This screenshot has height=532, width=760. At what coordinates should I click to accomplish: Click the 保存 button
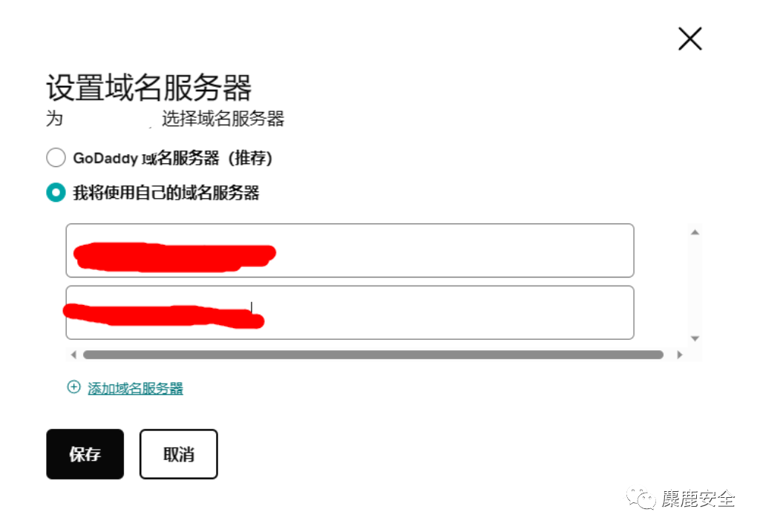(x=85, y=454)
